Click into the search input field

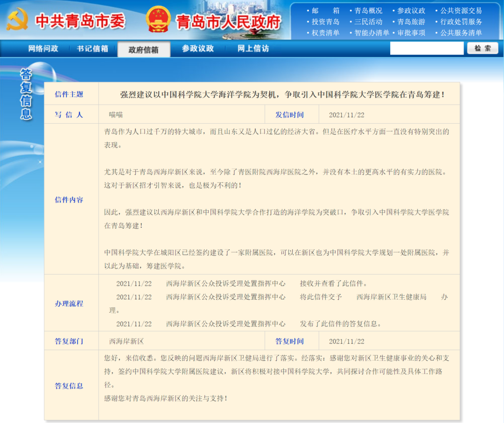tap(427, 49)
